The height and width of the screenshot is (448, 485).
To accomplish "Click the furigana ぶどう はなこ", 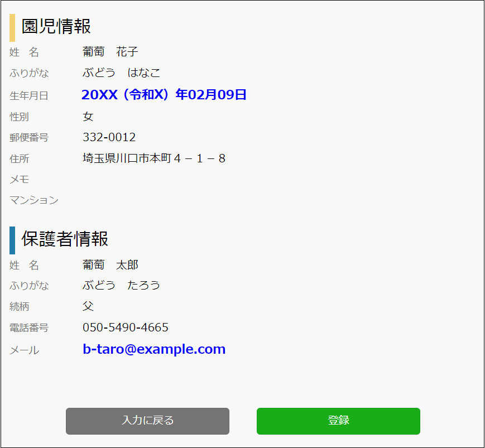I will [x=121, y=73].
